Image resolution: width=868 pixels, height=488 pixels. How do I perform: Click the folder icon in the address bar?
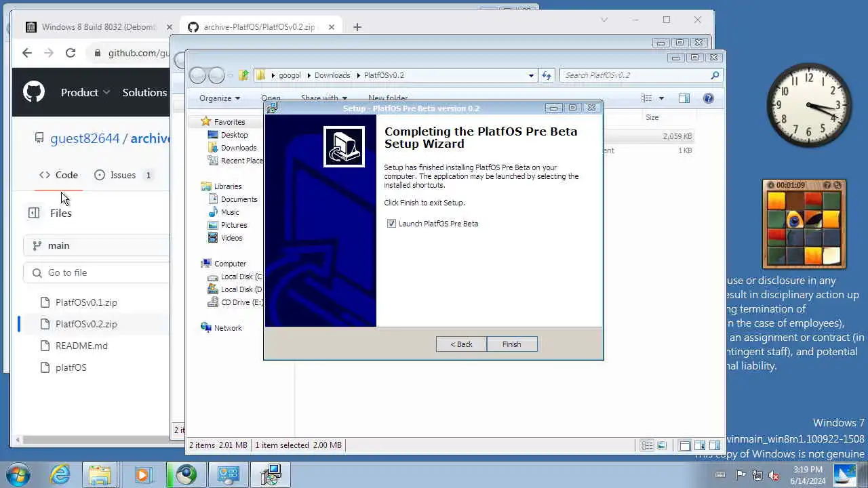click(x=260, y=75)
